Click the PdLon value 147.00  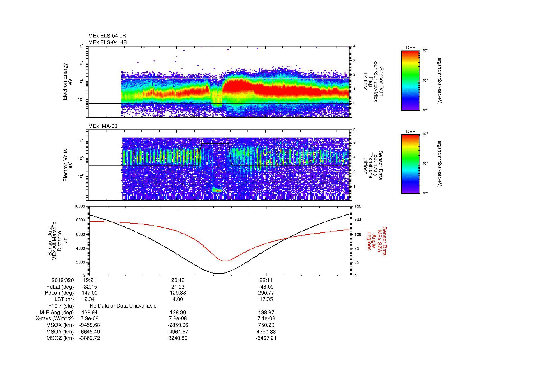(x=90, y=293)
